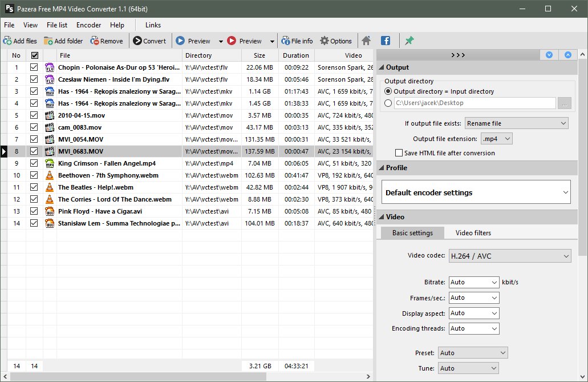The width and height of the screenshot is (588, 382).
Task: Click FLV icon of Chopin Polonaise row
Action: [50, 67]
